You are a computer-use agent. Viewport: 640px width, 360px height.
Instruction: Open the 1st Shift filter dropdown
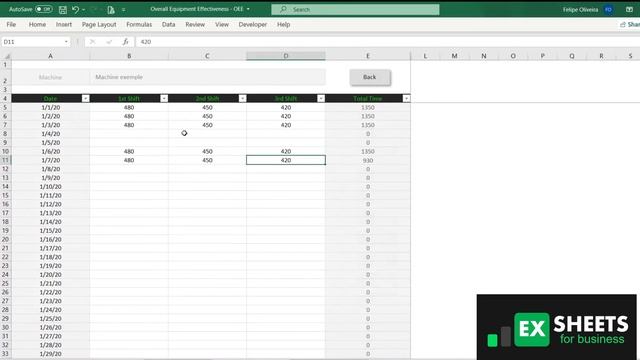click(x=164, y=98)
